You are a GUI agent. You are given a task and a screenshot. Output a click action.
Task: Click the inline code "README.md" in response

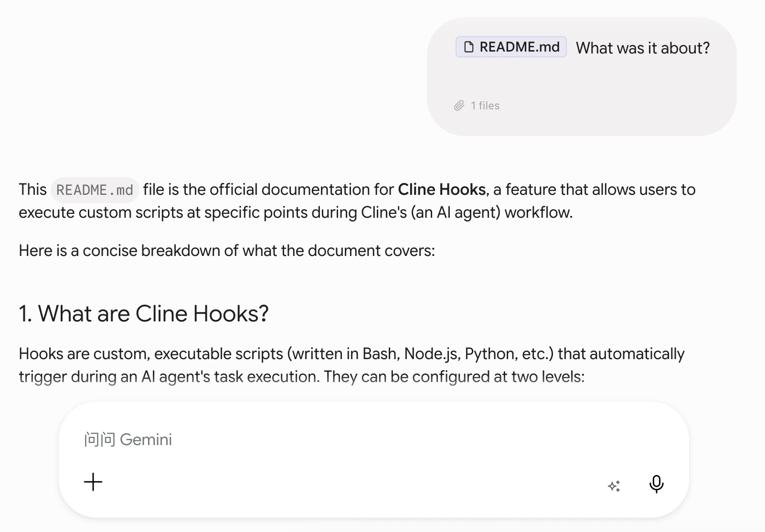pos(95,190)
